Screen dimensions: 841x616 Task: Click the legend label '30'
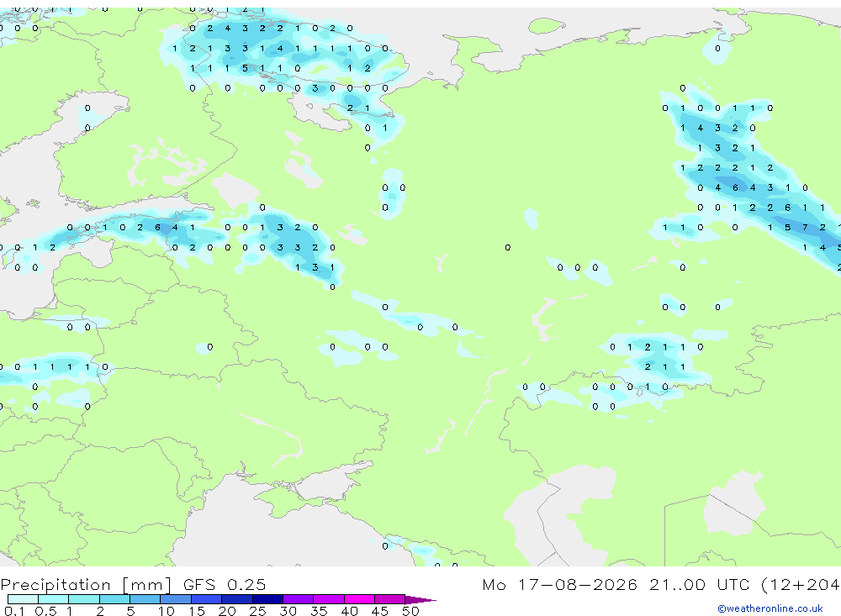(288, 611)
